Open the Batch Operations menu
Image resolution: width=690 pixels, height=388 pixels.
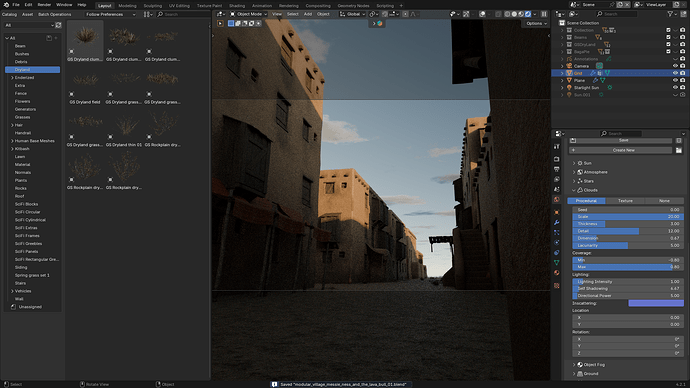(55, 15)
